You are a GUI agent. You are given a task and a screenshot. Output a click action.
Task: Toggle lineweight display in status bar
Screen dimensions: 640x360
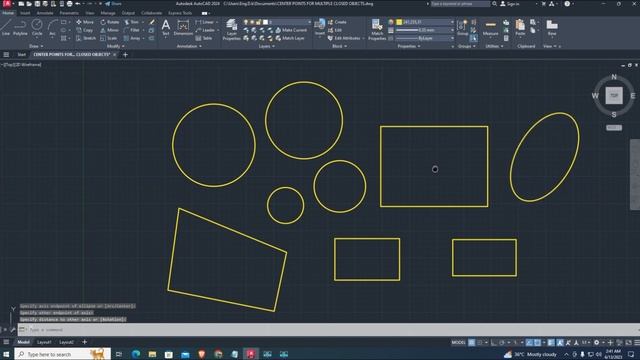pos(551,342)
